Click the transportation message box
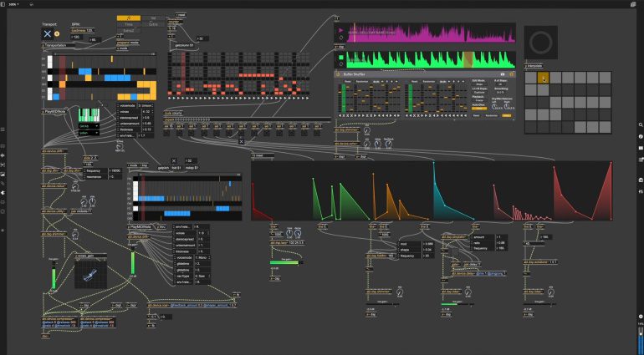 pyautogui.click(x=66, y=46)
